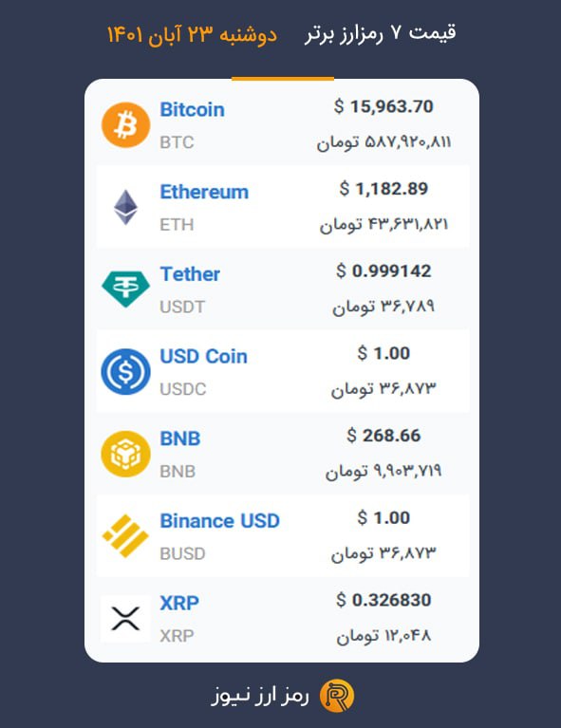Open the Ethereum name link
561x728 pixels.
pos(204,193)
